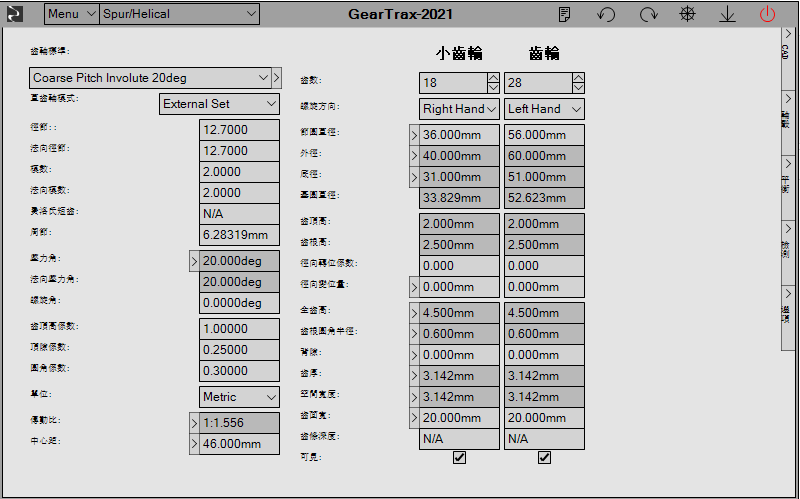Click the arrow beside the 20.000deg pressure angle field
This screenshot has width=800, height=499.
194,261
